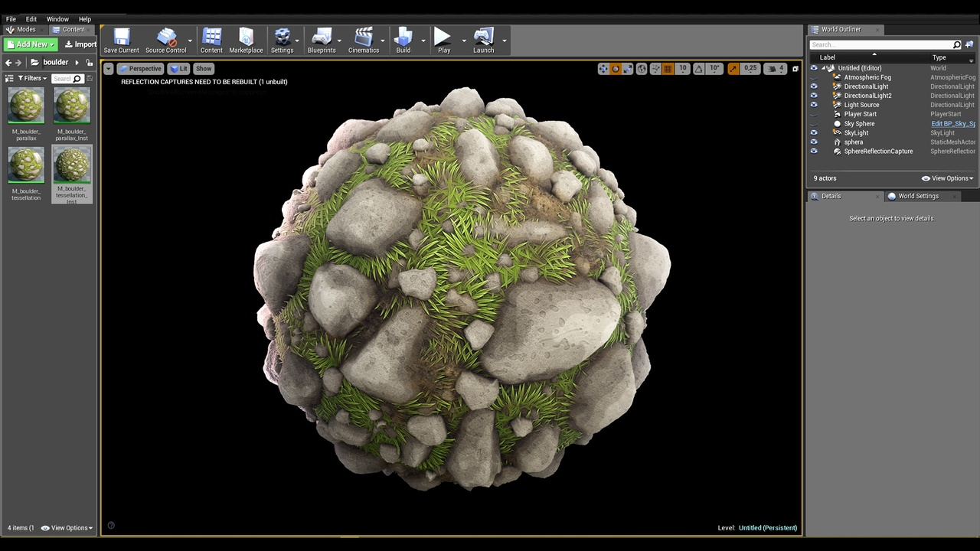Viewport: 980px width, 551px height.
Task: Switch to the World Settings tab
Action: pyautogui.click(x=918, y=196)
